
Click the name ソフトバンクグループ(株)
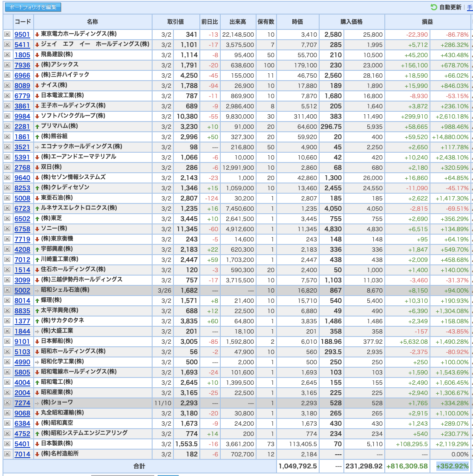point(73,116)
